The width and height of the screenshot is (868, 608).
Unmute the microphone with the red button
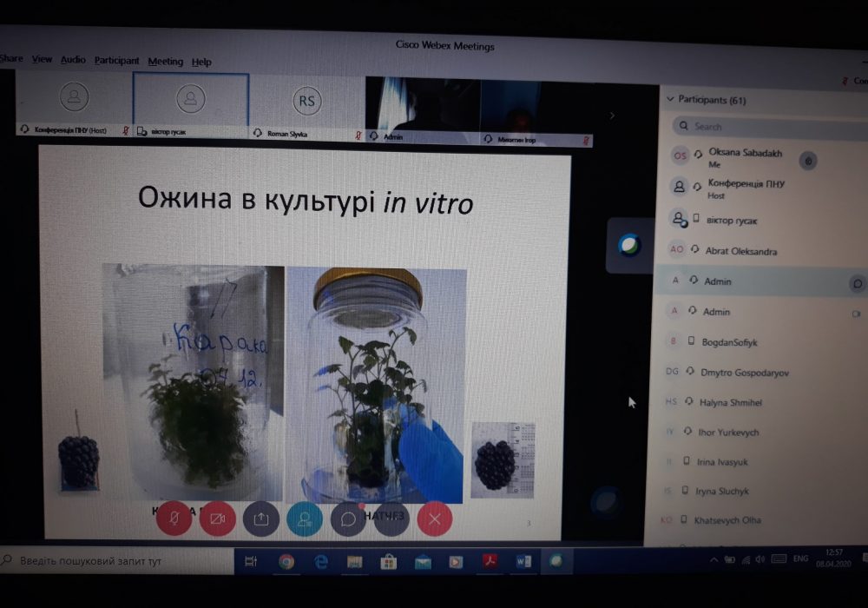point(174,519)
